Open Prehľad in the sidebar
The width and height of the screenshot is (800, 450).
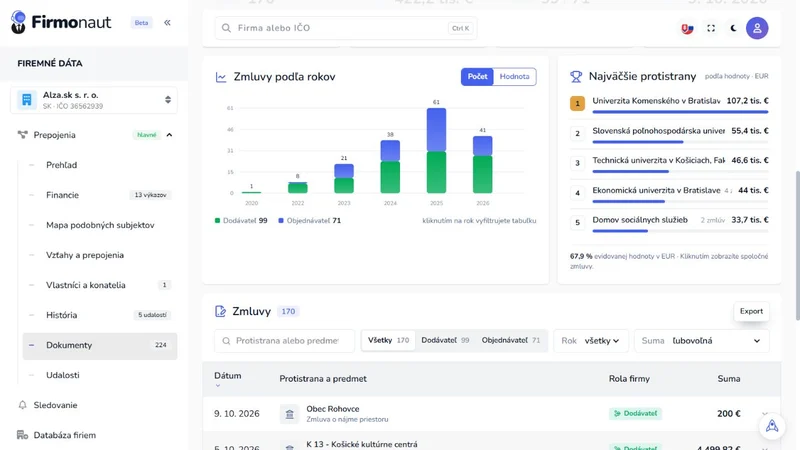pyautogui.click(x=62, y=165)
